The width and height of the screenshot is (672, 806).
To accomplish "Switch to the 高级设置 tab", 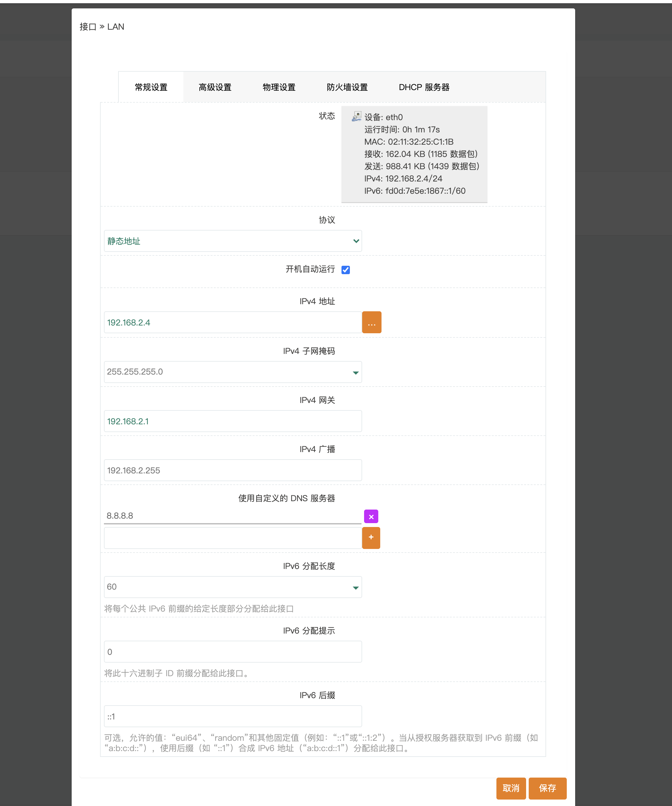I will (x=215, y=87).
